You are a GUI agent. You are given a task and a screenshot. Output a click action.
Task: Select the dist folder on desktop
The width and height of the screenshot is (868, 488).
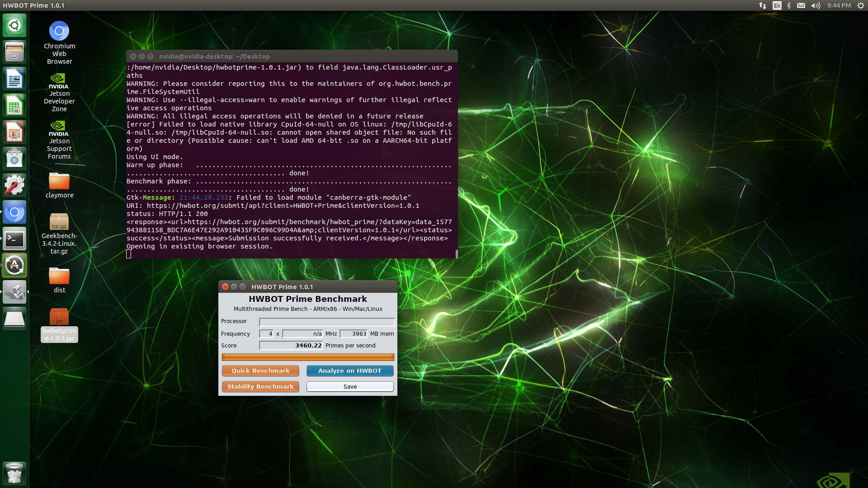pos(59,280)
